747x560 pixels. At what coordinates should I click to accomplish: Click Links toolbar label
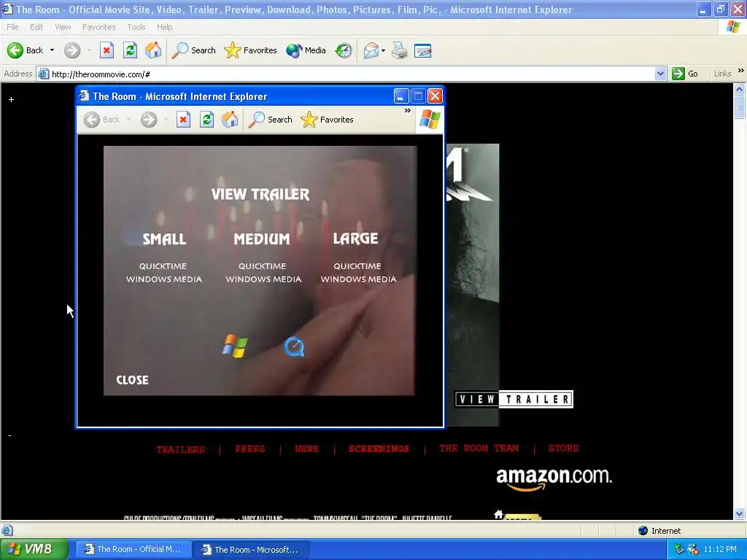point(722,74)
